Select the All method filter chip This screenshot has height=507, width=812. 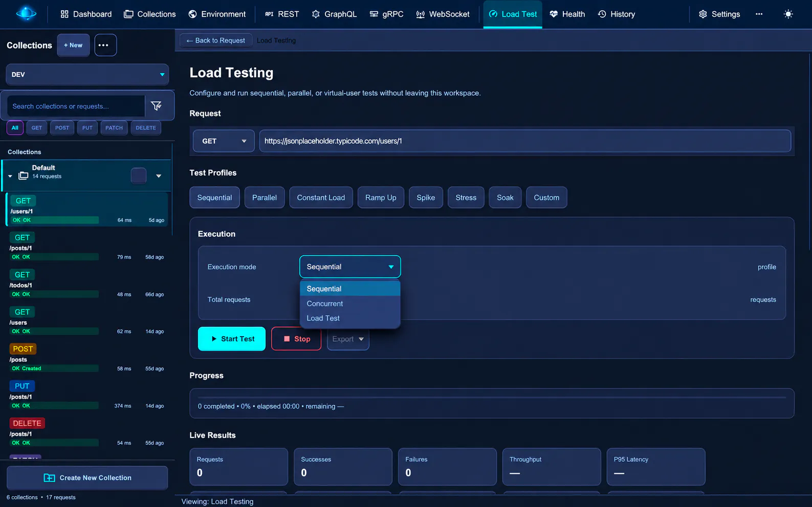tap(15, 128)
